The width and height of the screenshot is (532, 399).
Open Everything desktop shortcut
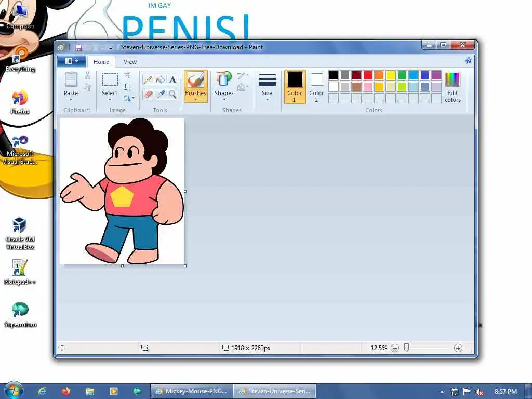20,59
